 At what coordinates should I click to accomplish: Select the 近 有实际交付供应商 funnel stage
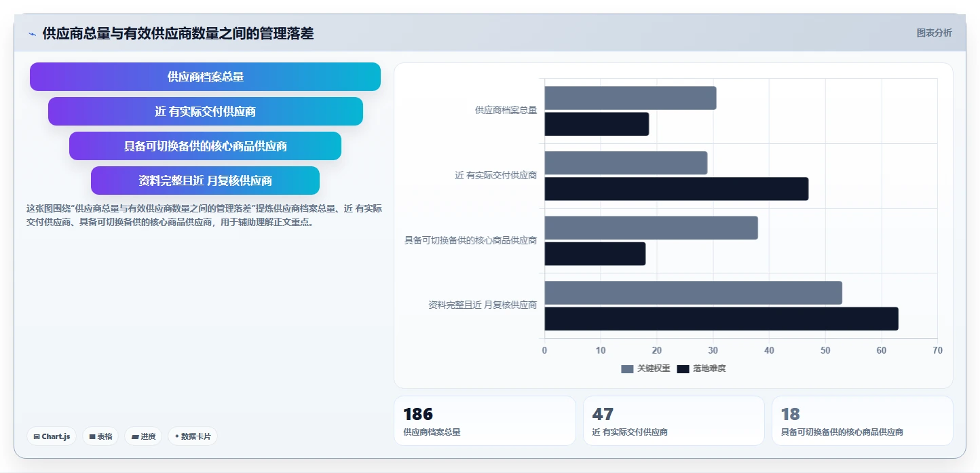(205, 111)
